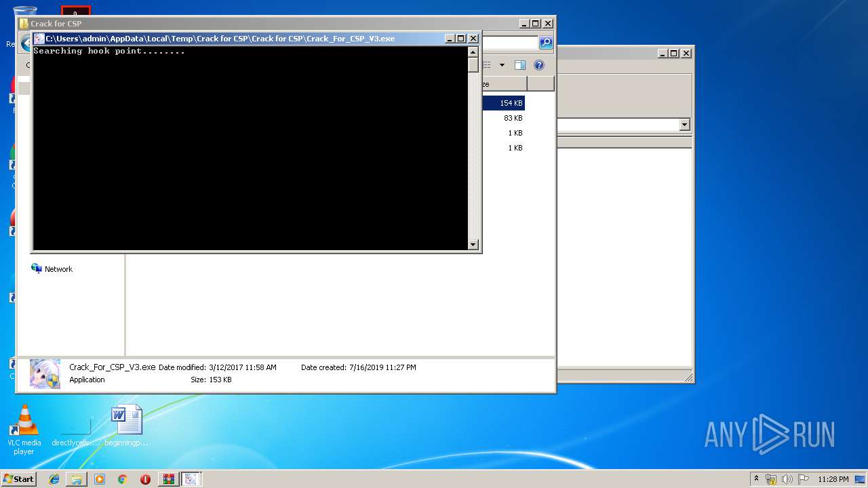The width and height of the screenshot is (868, 488).
Task: Open the combo box dropdown in background window
Action: click(x=684, y=125)
